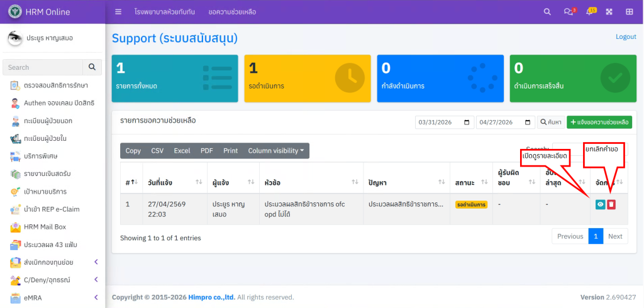
Task: Click the sidebar search magnifier button
Action: tap(92, 67)
